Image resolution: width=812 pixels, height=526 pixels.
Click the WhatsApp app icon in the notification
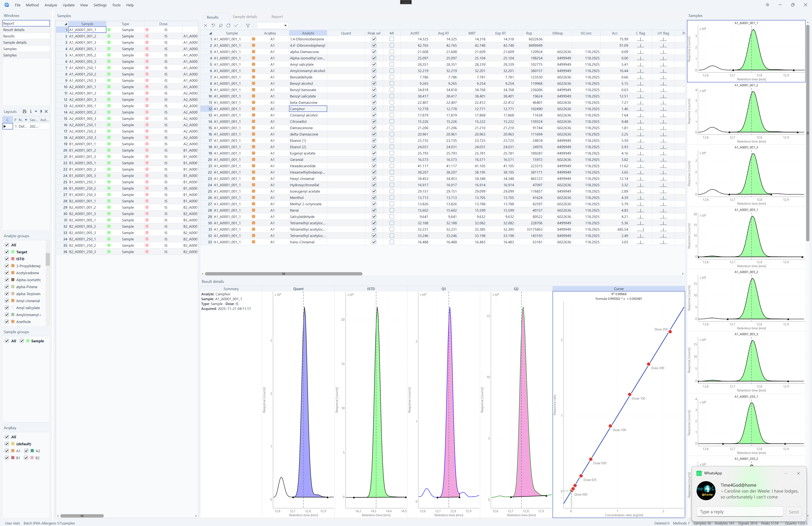[x=699, y=473]
